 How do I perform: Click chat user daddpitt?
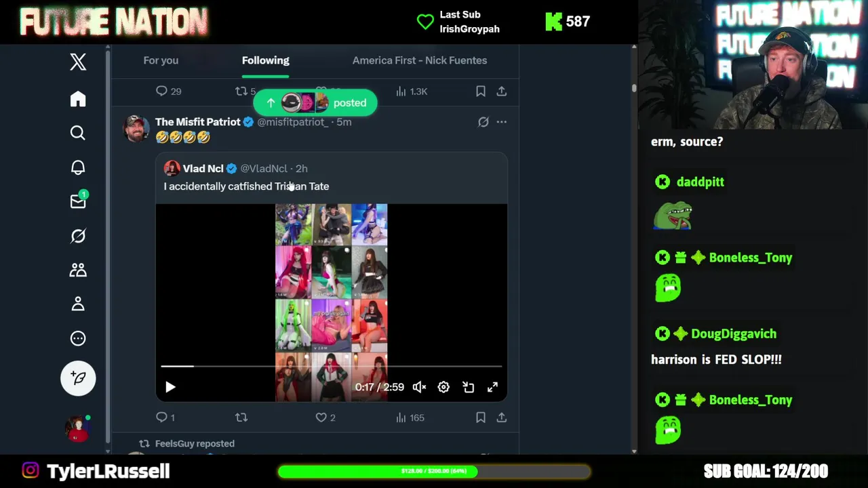tap(700, 182)
